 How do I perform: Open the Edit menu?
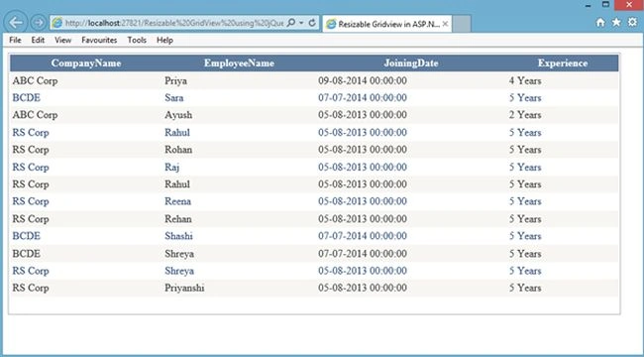[x=38, y=40]
